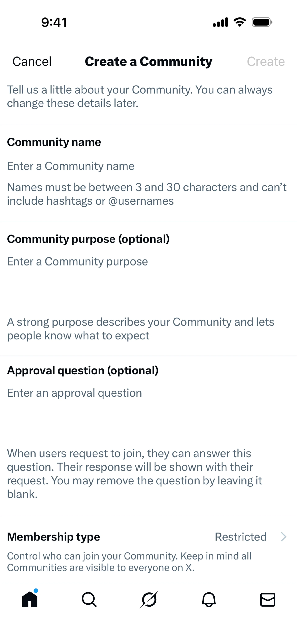Tap the Community name heading label

[x=54, y=142]
